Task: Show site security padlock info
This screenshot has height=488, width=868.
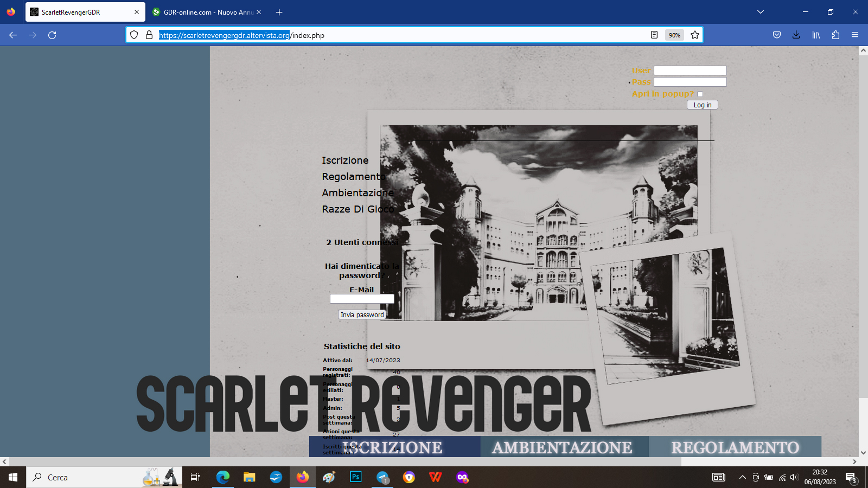Action: (149, 35)
